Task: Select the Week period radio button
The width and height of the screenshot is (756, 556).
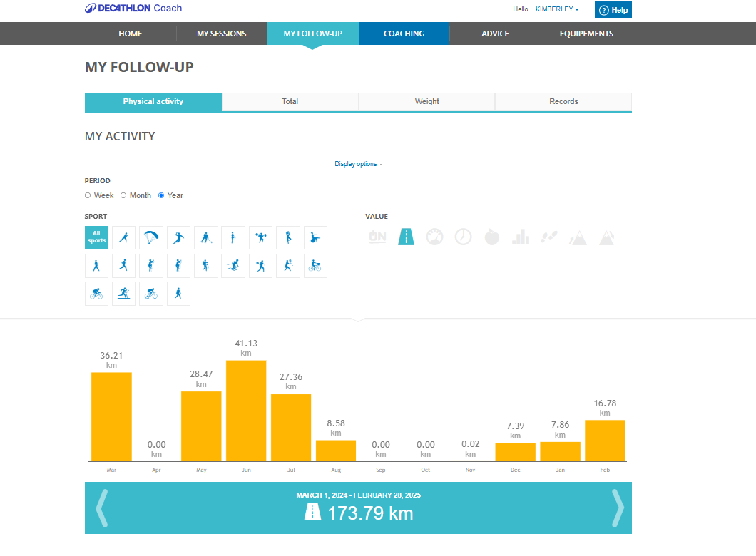Action: click(88, 195)
